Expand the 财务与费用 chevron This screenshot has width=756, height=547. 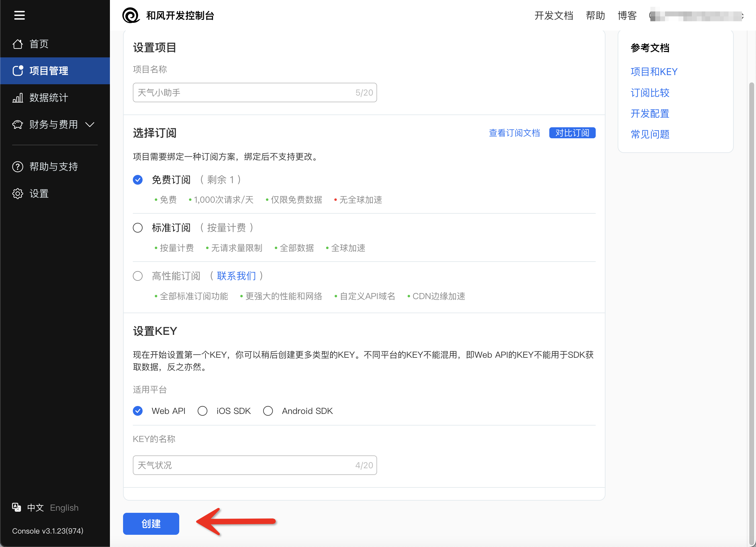coord(90,125)
